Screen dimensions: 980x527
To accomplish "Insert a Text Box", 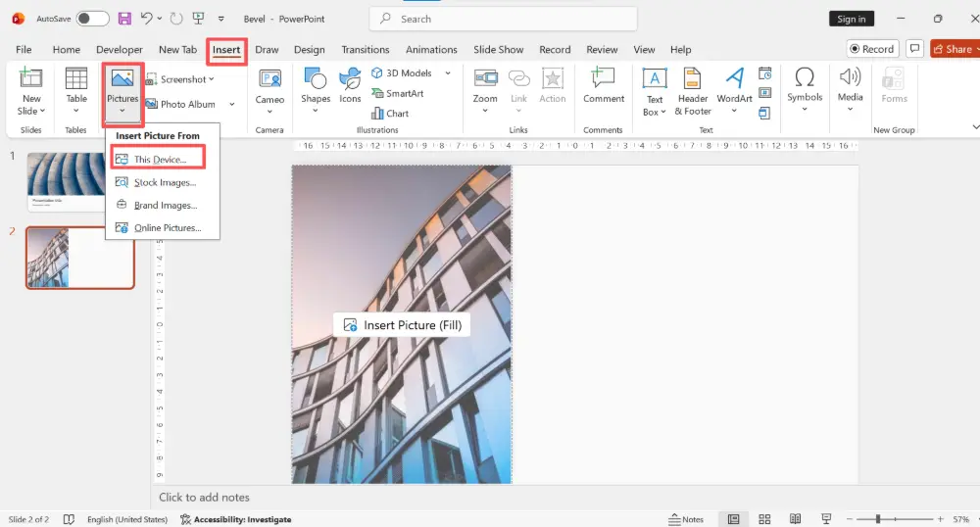I will click(x=655, y=92).
